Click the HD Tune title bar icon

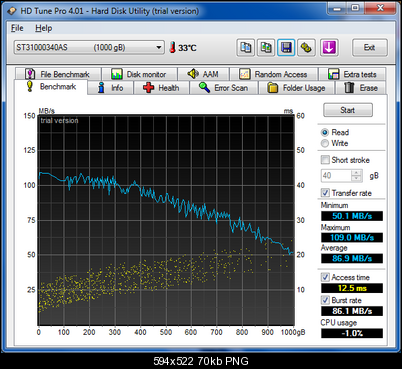tap(12, 11)
